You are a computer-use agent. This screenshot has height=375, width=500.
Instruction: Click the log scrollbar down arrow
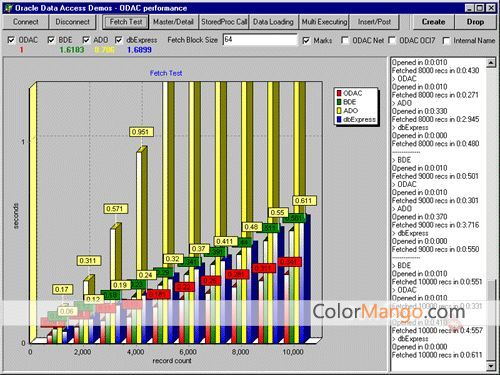coord(491,366)
